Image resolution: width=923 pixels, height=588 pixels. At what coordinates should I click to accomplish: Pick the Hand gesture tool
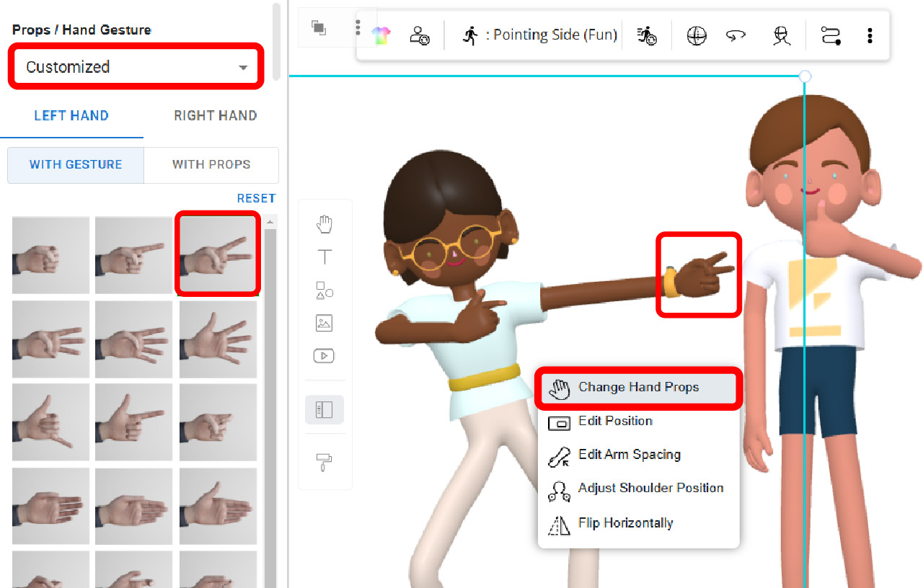pyautogui.click(x=324, y=223)
